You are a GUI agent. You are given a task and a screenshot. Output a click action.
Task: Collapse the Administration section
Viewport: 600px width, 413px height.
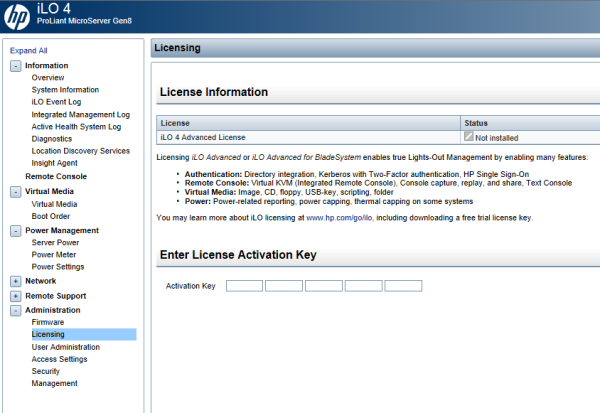pos(15,310)
